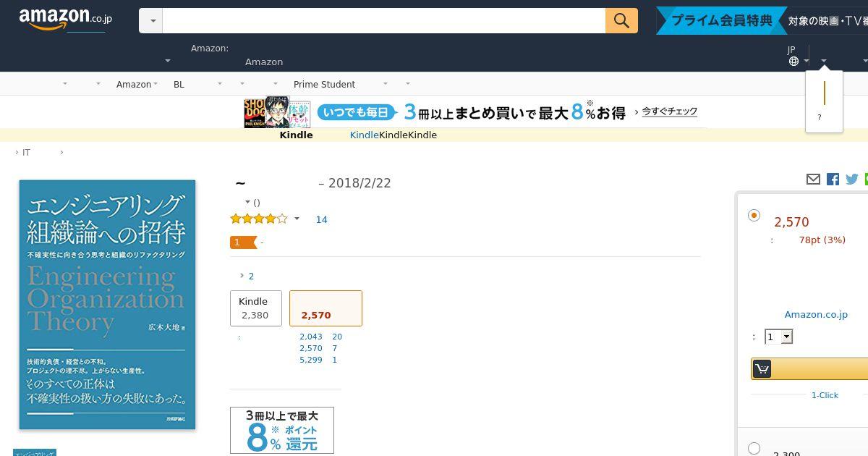Click the Amazon item in the sub-navigation
The image size is (868, 456).
(134, 84)
